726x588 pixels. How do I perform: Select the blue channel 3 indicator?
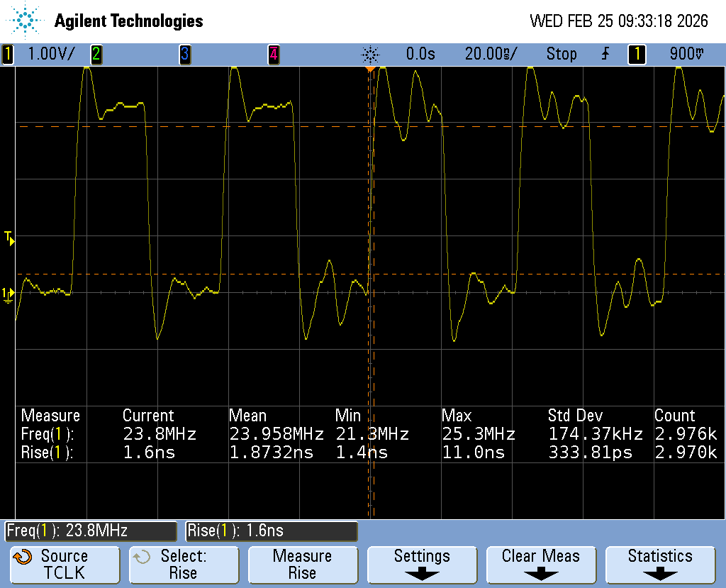pyautogui.click(x=184, y=54)
